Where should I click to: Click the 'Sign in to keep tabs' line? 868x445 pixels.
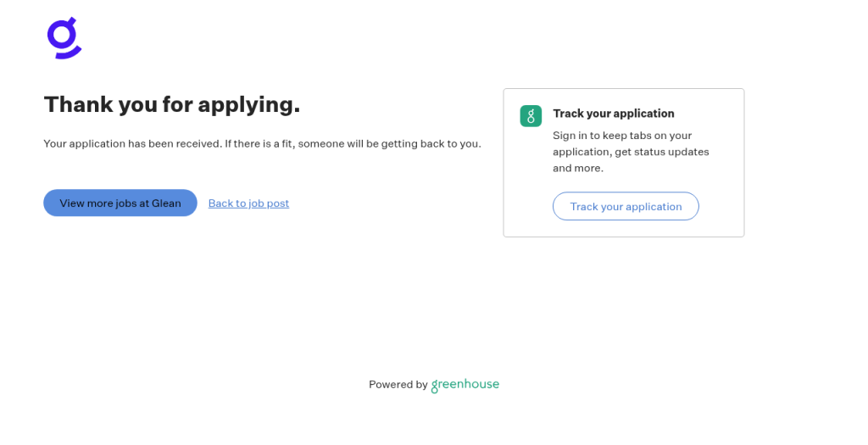click(622, 136)
